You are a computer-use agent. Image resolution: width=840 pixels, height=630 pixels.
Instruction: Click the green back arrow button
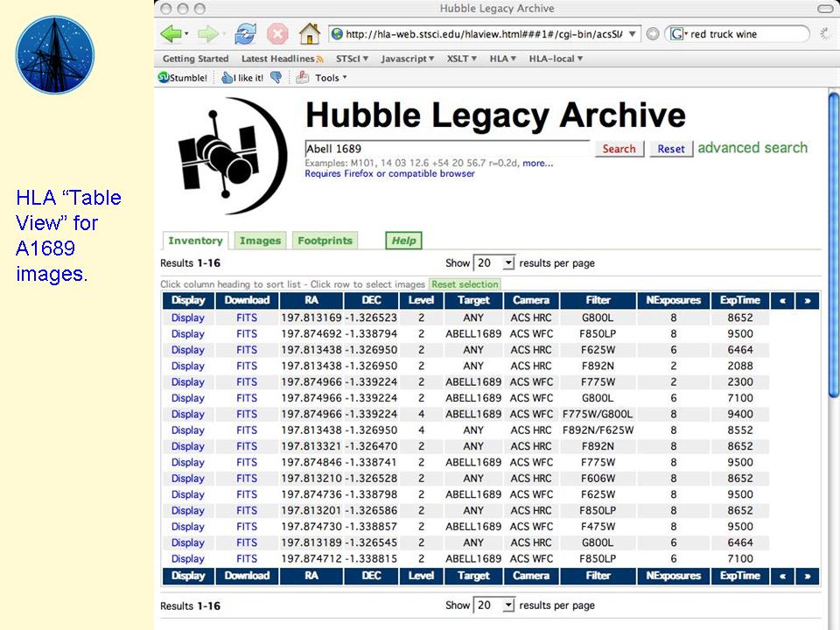tap(171, 34)
